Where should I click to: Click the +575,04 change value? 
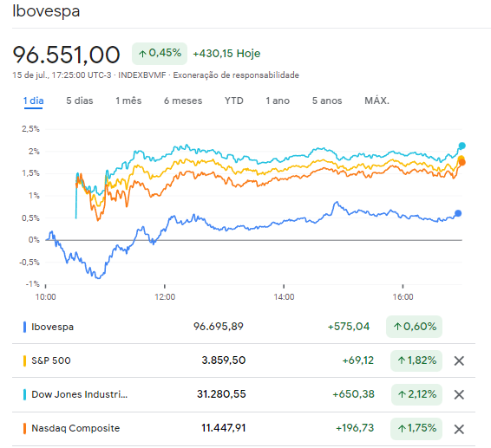(349, 327)
